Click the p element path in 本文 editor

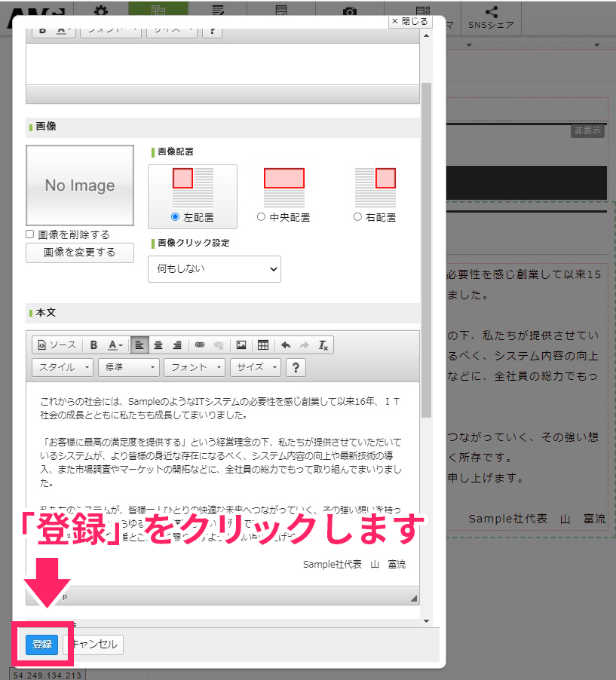coord(65,597)
